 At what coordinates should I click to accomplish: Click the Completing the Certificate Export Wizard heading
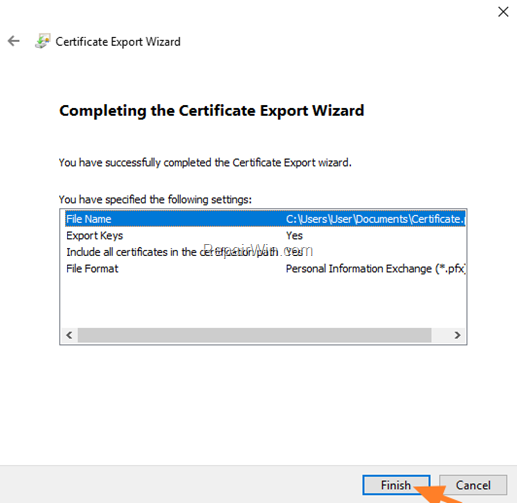pyautogui.click(x=211, y=111)
